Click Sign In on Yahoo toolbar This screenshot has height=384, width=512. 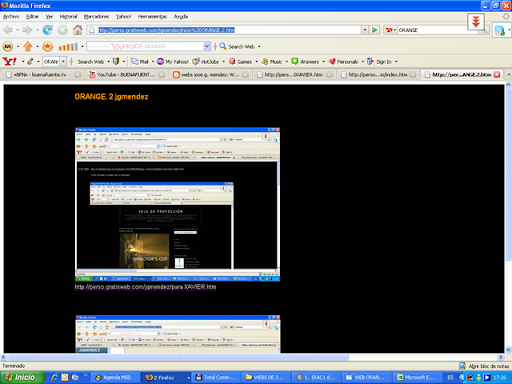click(x=379, y=62)
